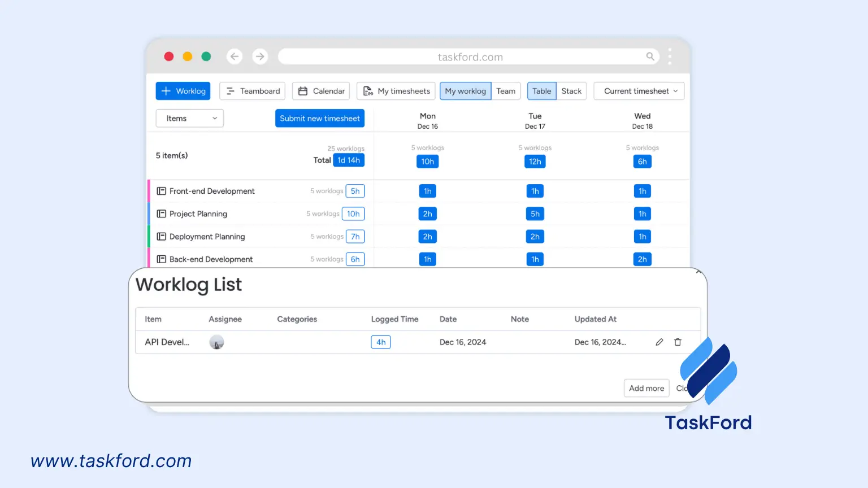The height and width of the screenshot is (488, 868).
Task: Click Front-end Development Monday 1h cell
Action: point(428,191)
